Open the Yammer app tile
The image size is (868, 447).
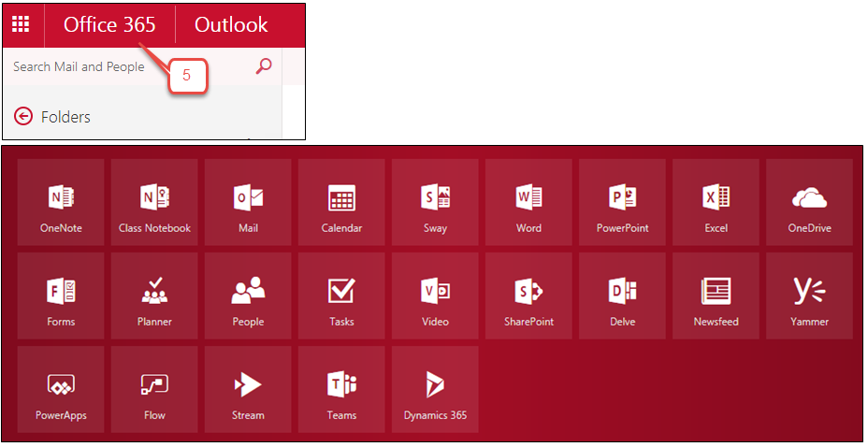809,296
